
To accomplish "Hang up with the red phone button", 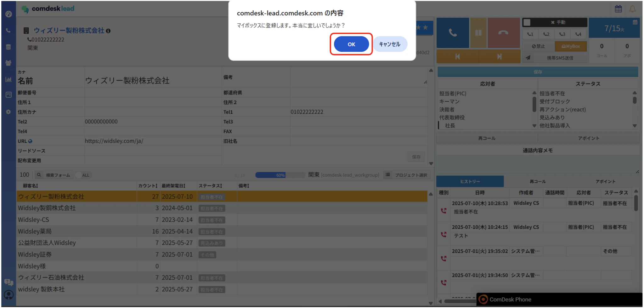I will (503, 33).
